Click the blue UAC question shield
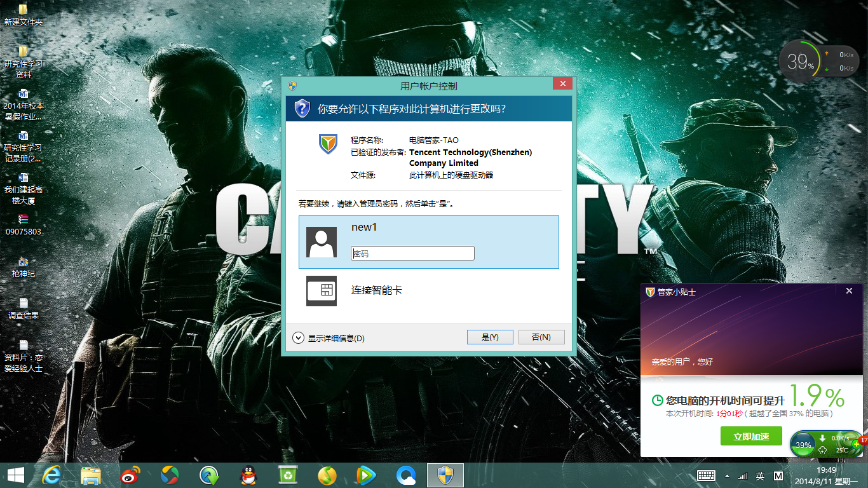This screenshot has height=488, width=868. [302, 109]
